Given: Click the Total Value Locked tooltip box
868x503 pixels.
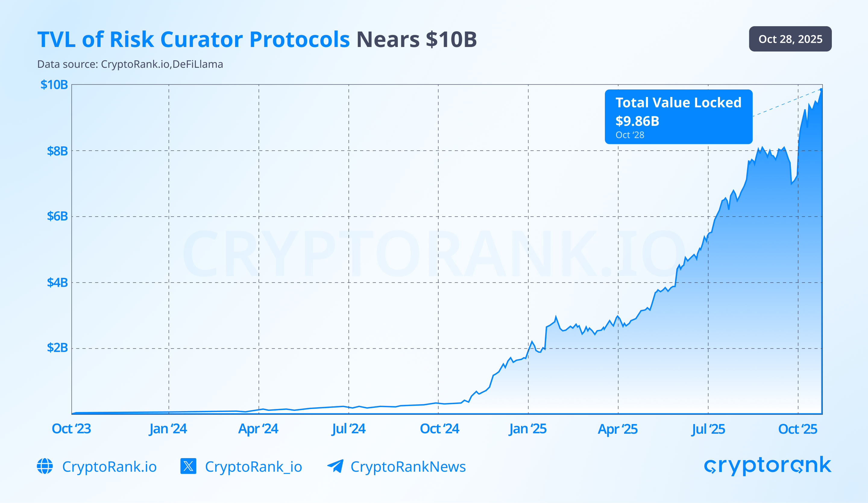Looking at the screenshot, I should (x=678, y=117).
